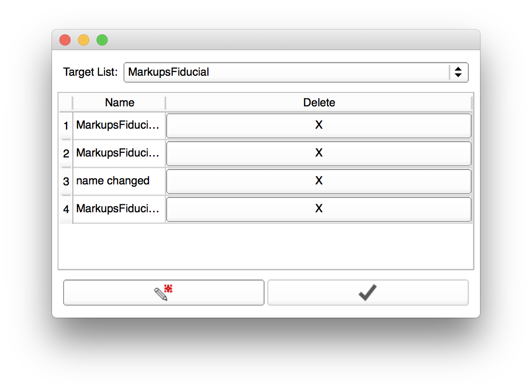This screenshot has width=532, height=392.
Task: Select the name cell in row 2
Action: click(x=119, y=153)
